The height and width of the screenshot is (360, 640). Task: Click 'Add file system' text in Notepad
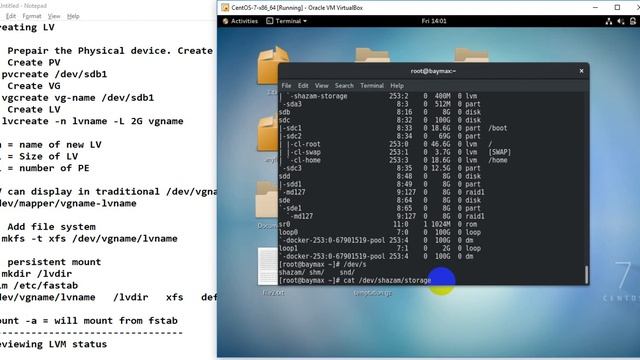(51, 227)
